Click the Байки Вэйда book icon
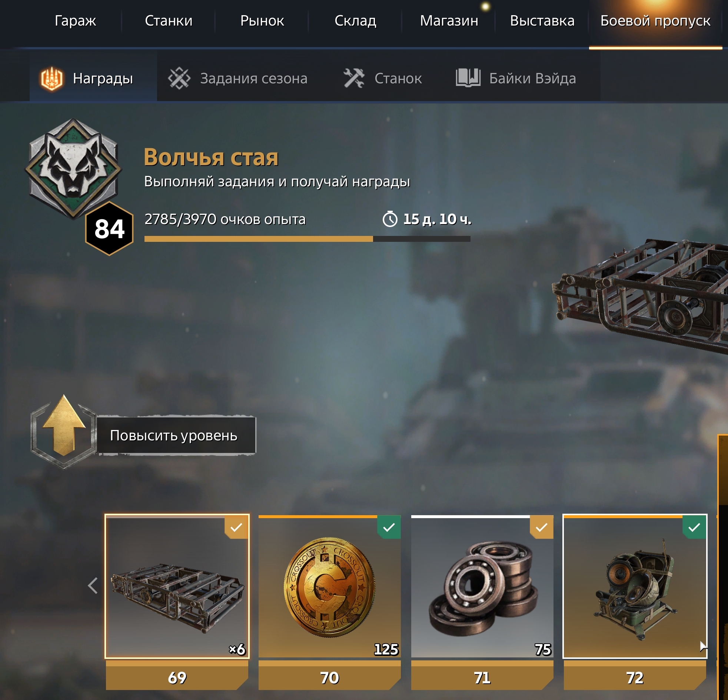The image size is (728, 700). click(x=468, y=78)
